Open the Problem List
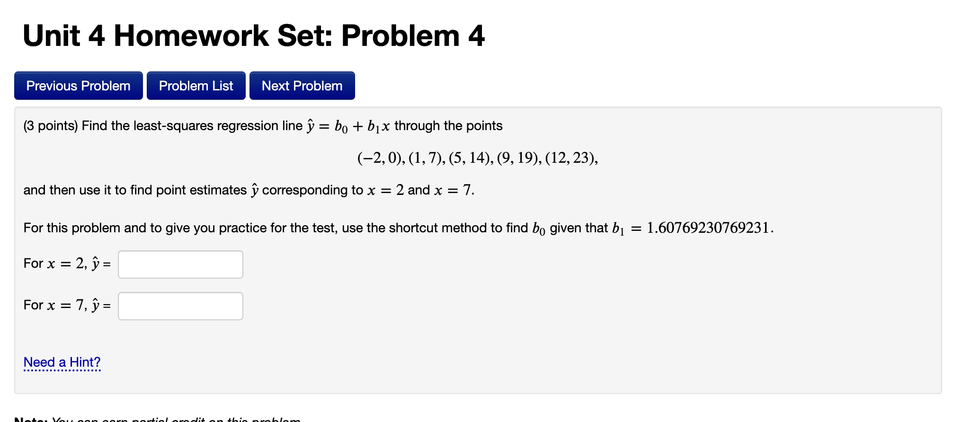980x422 pixels. 196,86
